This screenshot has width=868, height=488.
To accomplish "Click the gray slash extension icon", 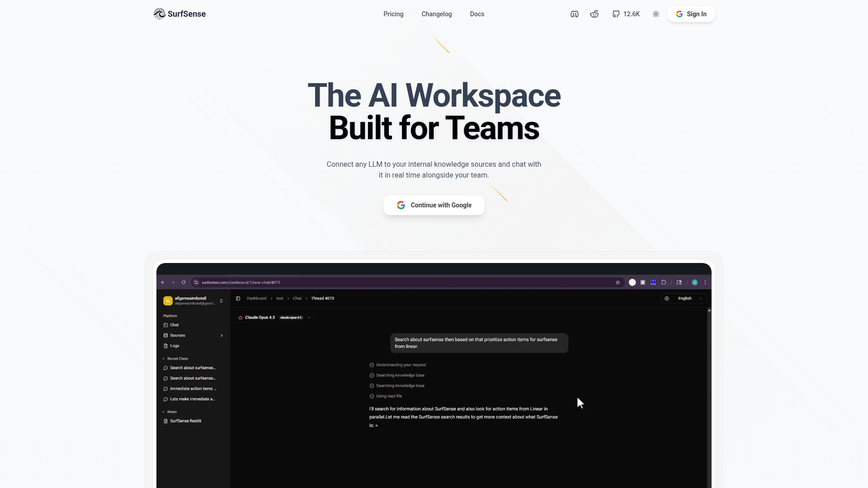I will (x=643, y=282).
